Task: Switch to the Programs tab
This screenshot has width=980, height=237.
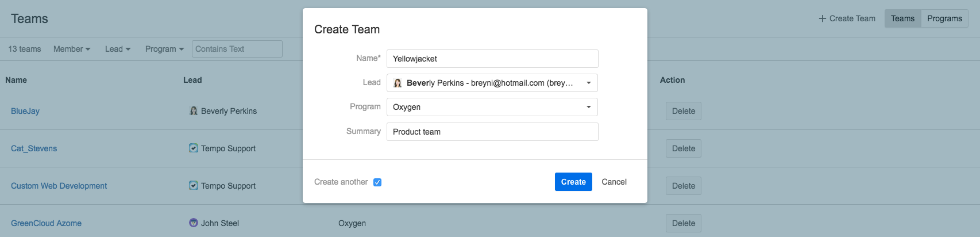Action: click(944, 18)
